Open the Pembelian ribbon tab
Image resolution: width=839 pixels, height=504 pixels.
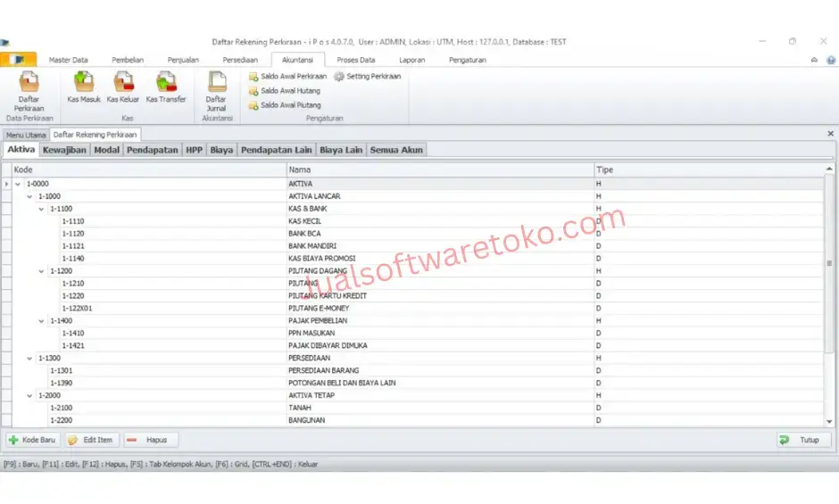point(128,60)
